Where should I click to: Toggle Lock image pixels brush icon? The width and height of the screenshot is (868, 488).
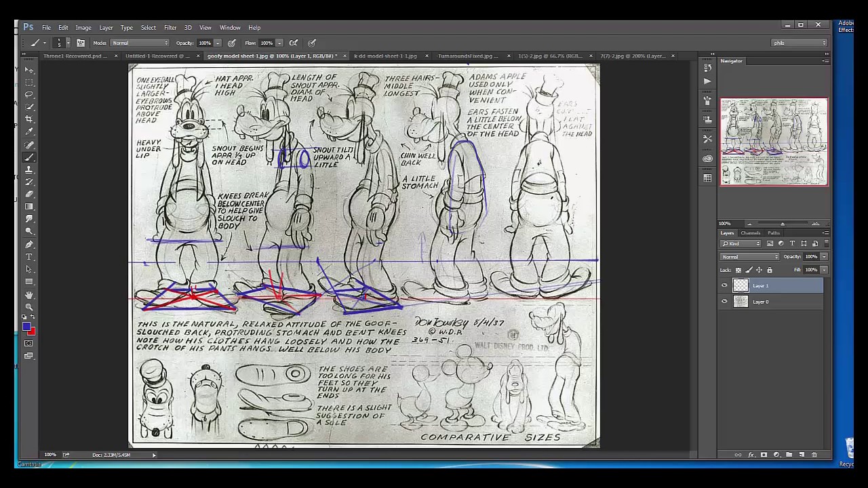click(749, 270)
